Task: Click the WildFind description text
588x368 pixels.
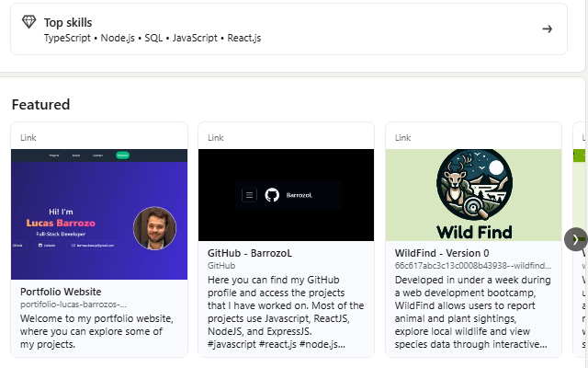Action: point(472,311)
